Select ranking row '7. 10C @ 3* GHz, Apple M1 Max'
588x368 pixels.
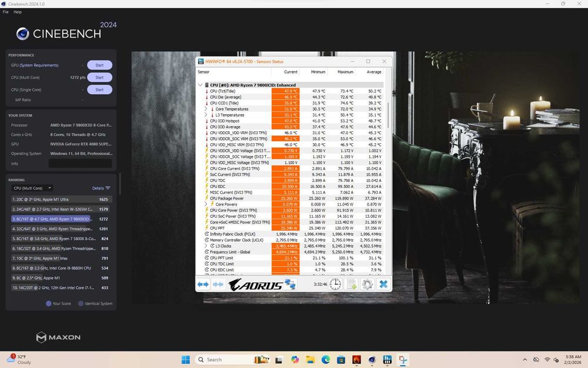coord(61,258)
